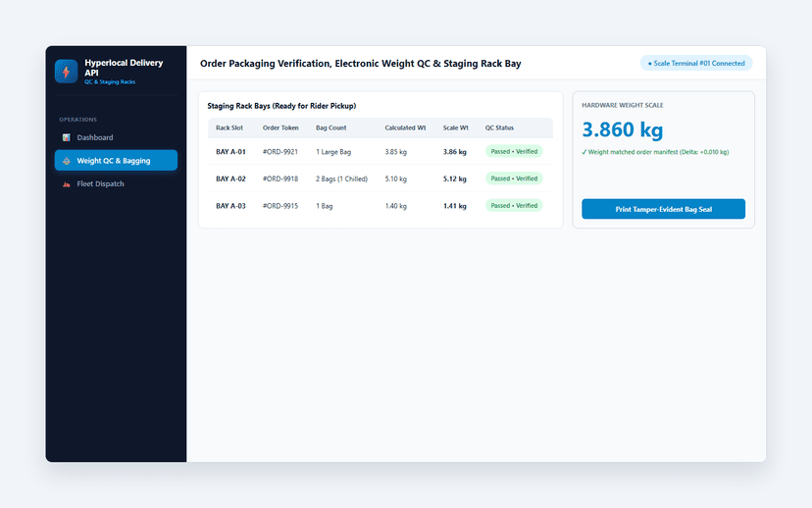Click the scale weight 1.41 kg
The width and height of the screenshot is (812, 508).
tap(455, 206)
